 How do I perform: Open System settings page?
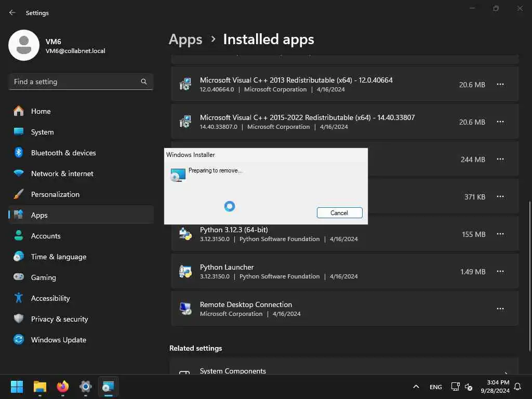81,132
